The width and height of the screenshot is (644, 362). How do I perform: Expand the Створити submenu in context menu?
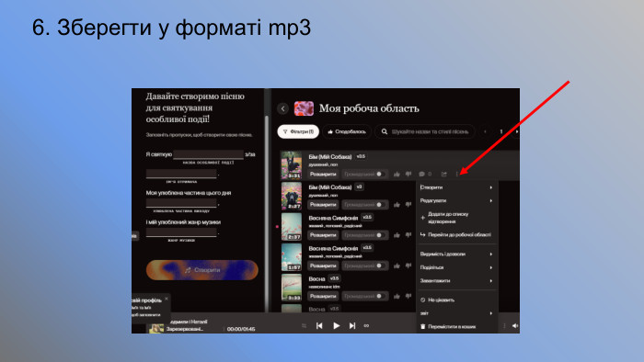(x=456, y=187)
